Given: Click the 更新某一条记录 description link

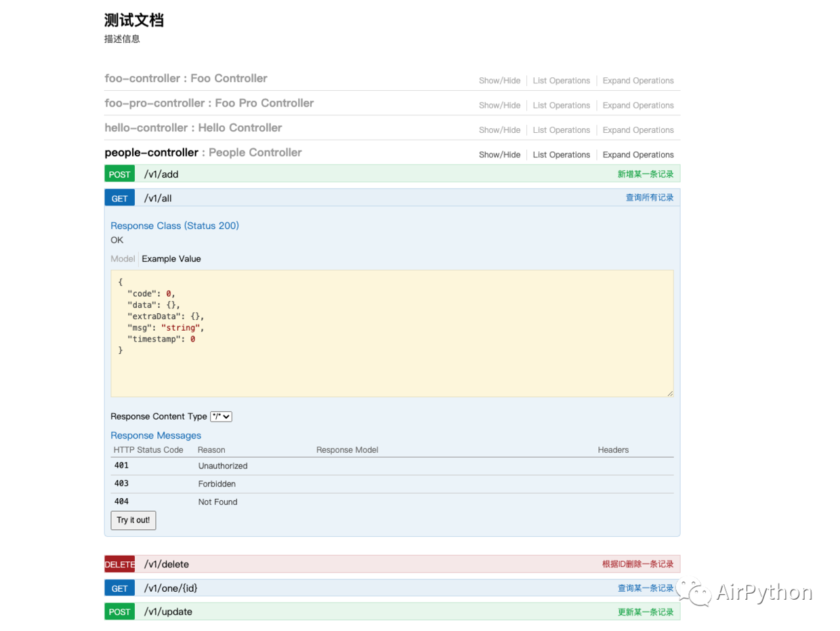Looking at the screenshot, I should 646,612.
